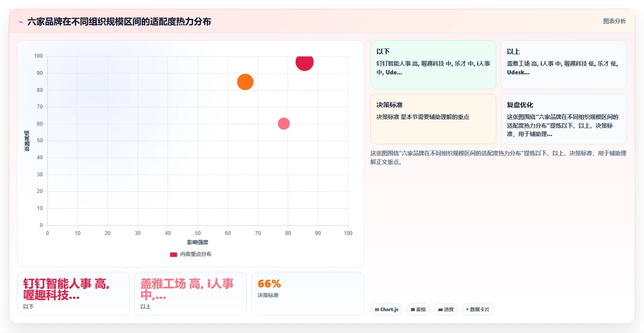Click the description paragraph below the cards
Viewport: 644px width, 333px height.
point(498,158)
